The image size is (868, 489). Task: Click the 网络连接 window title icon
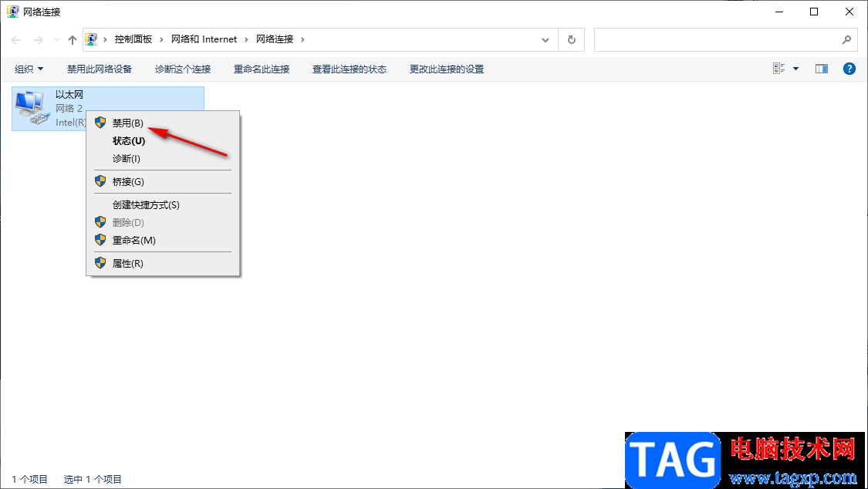point(13,11)
